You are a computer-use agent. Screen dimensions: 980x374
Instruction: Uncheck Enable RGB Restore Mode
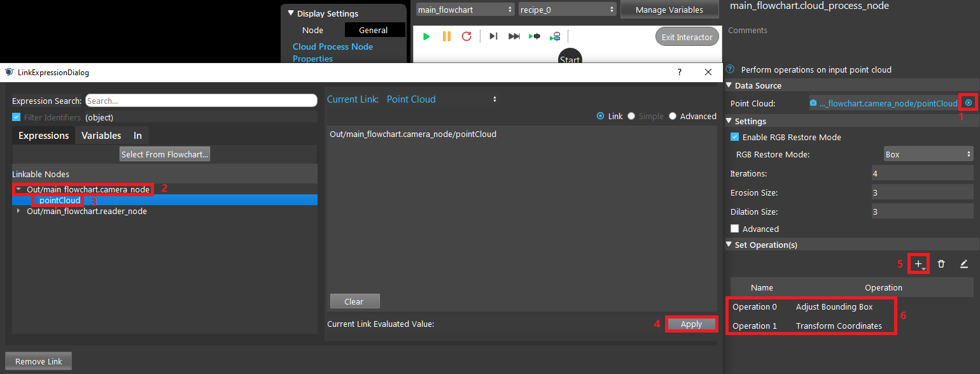[735, 137]
